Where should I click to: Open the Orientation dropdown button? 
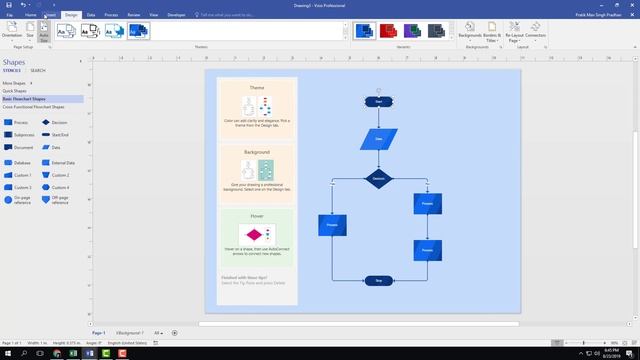tap(12, 31)
